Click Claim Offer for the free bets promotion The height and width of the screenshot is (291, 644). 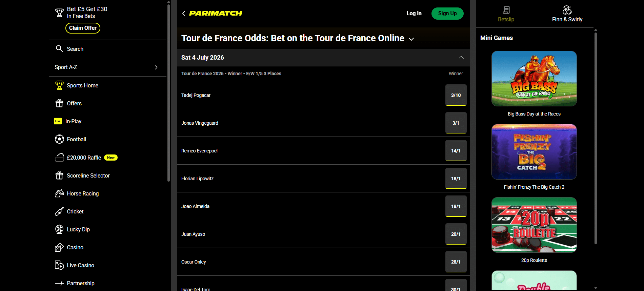83,28
